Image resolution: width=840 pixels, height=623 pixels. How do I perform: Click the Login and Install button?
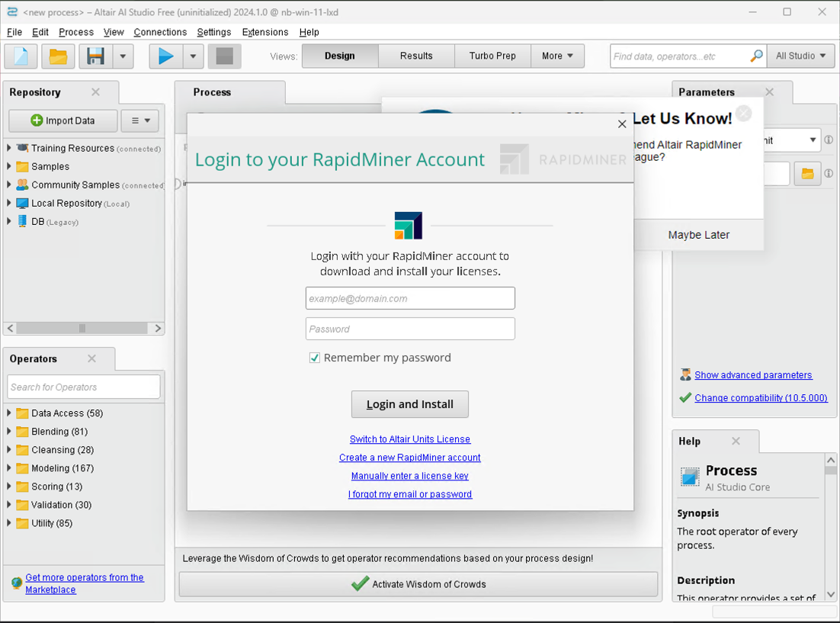pos(409,404)
